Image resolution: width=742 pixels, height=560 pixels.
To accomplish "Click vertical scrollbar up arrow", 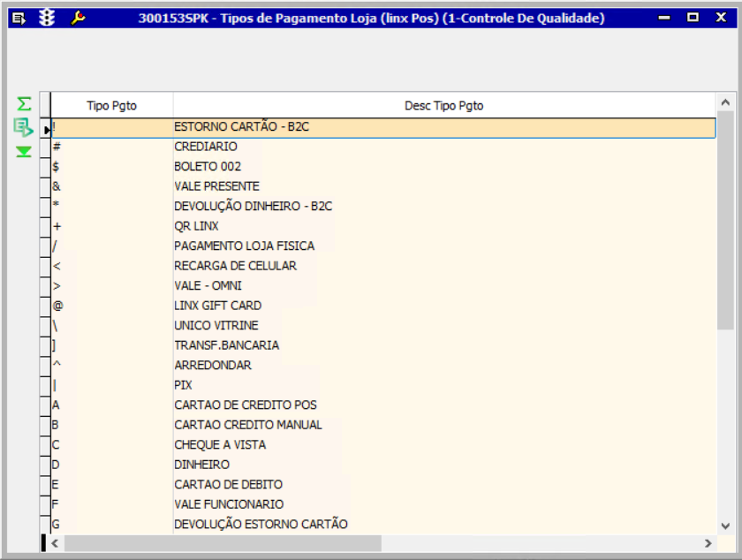I will point(725,102).
